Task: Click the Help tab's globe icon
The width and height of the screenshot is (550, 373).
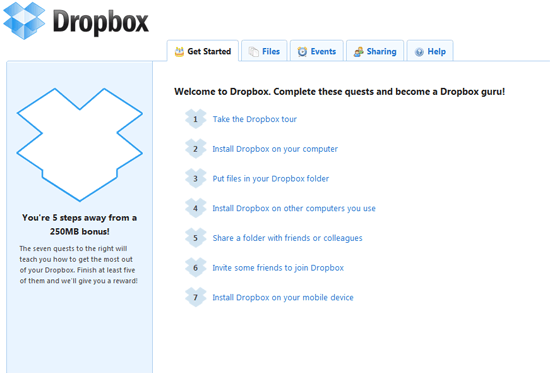Action: [x=419, y=52]
